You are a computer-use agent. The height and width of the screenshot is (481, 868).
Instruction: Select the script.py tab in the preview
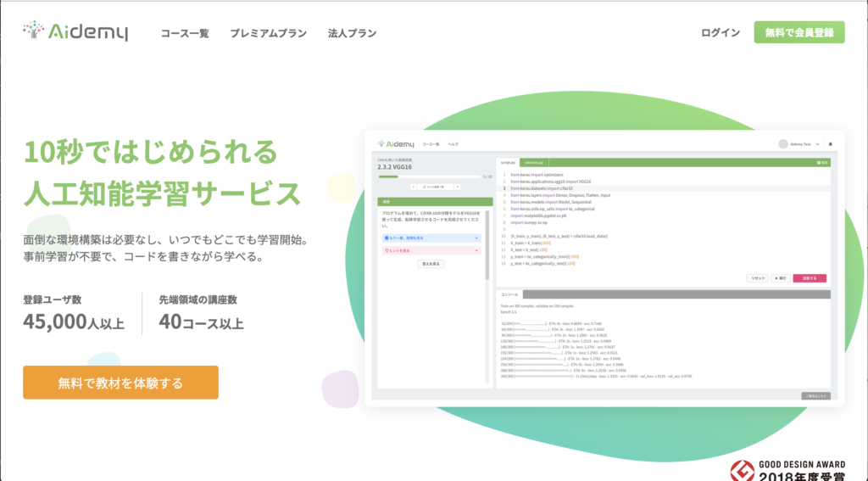(508, 162)
